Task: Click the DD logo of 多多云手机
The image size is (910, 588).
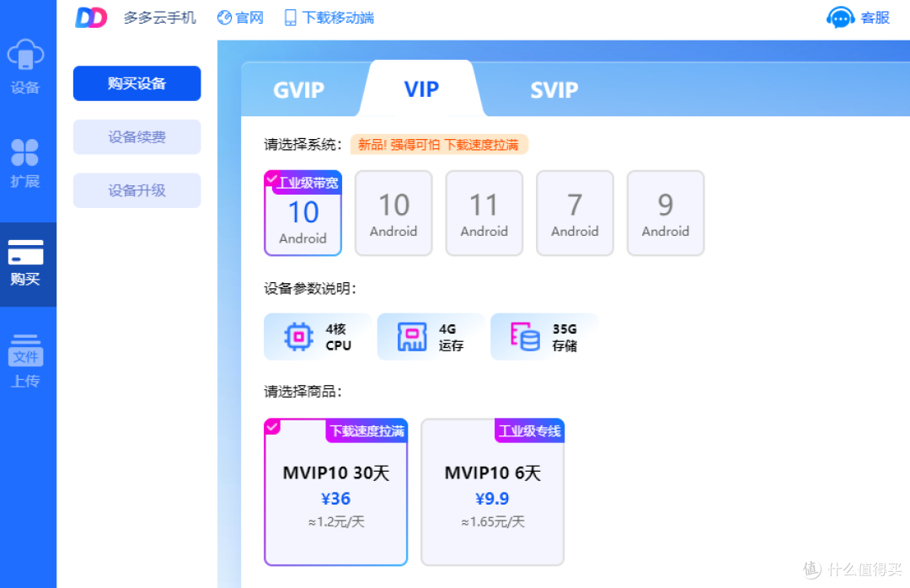Action: (91, 18)
